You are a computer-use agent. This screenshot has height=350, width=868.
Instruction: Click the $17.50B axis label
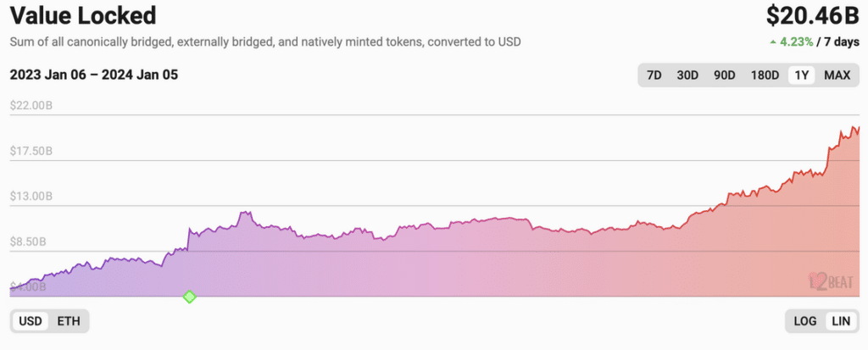click(x=31, y=151)
